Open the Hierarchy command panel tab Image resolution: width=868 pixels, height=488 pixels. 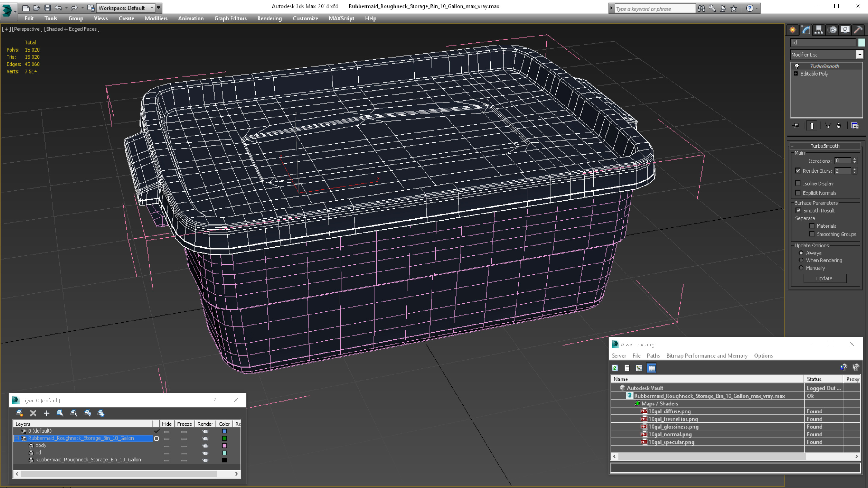pyautogui.click(x=819, y=30)
